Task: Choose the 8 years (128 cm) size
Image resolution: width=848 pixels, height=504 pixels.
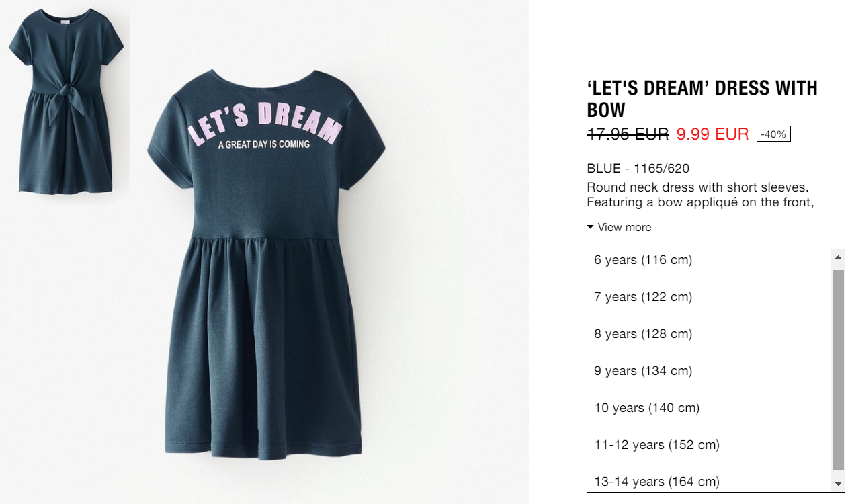Action: pyautogui.click(x=710, y=334)
